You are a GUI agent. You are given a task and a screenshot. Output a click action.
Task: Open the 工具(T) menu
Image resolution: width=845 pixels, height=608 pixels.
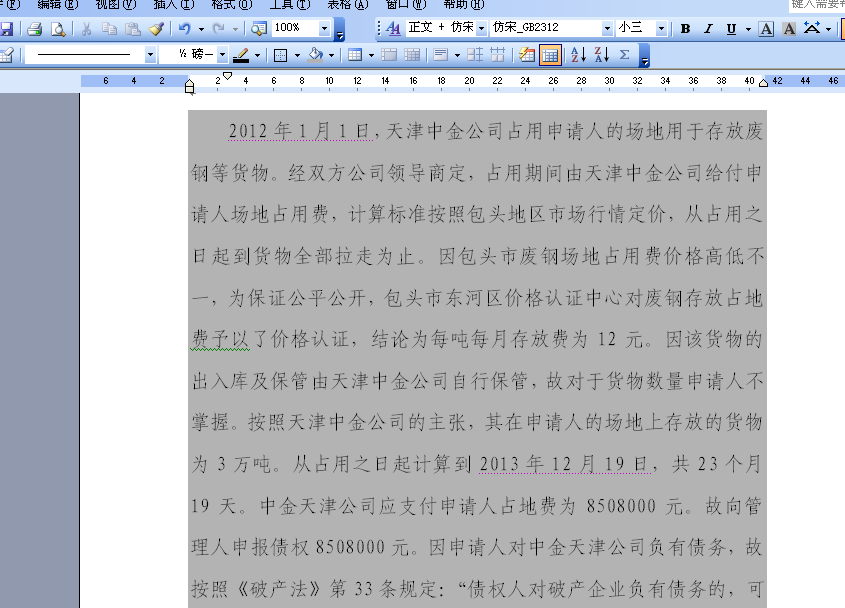pyautogui.click(x=290, y=4)
